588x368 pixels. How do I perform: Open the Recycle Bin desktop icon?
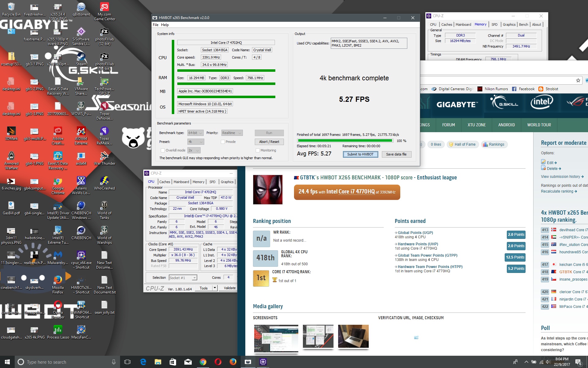point(11,10)
